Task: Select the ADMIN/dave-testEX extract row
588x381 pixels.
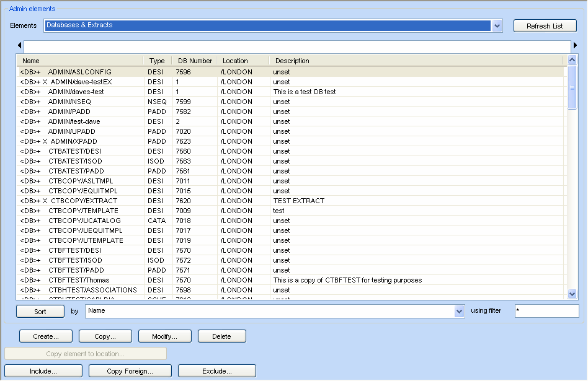Action: click(x=291, y=82)
